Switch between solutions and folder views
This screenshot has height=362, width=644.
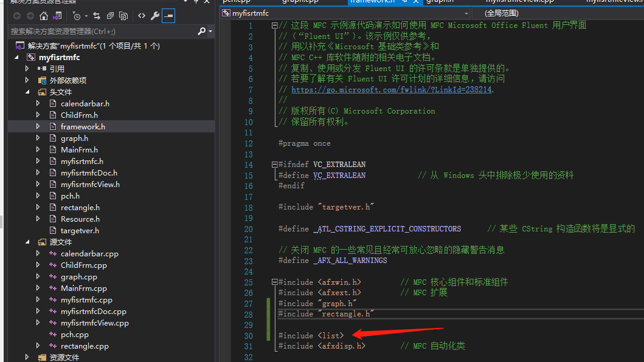(x=58, y=16)
